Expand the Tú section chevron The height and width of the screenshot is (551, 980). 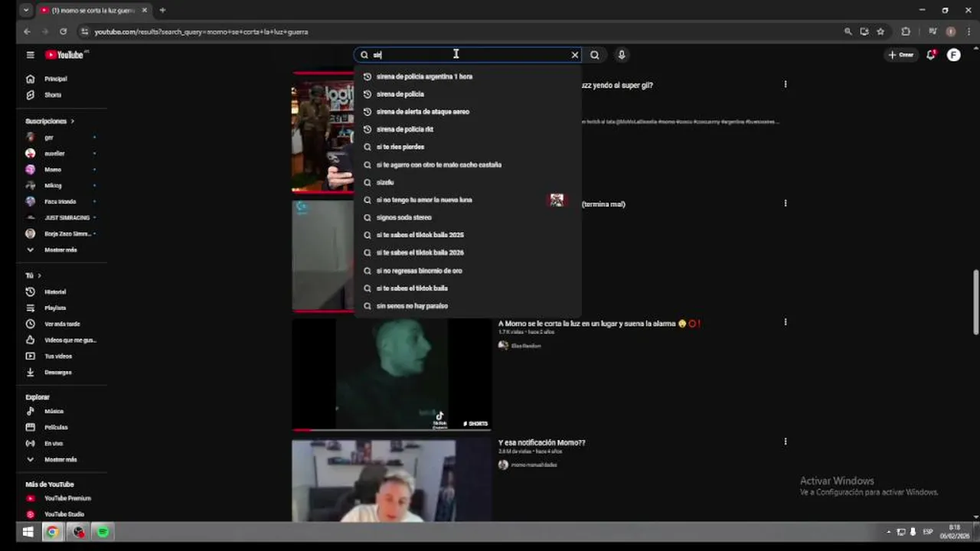pyautogui.click(x=39, y=275)
